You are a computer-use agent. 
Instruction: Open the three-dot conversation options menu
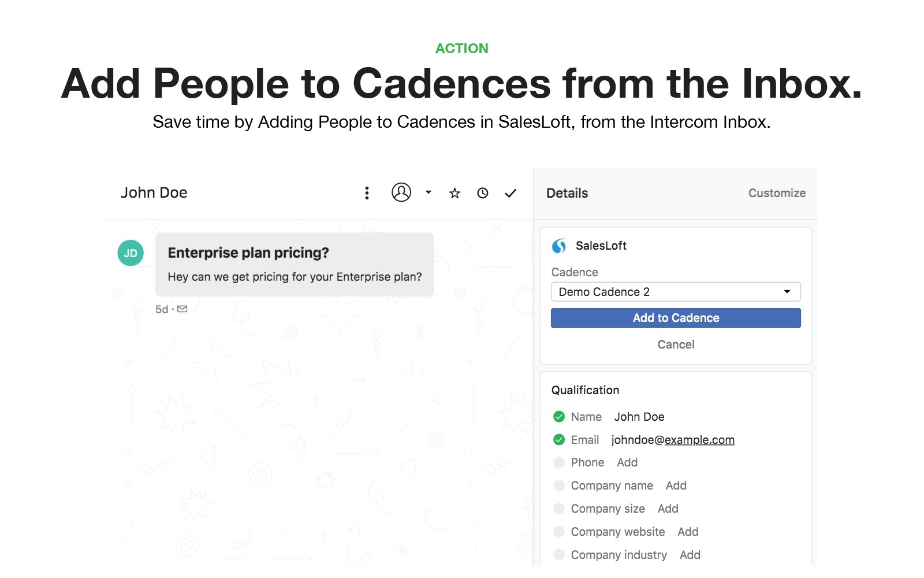[367, 193]
